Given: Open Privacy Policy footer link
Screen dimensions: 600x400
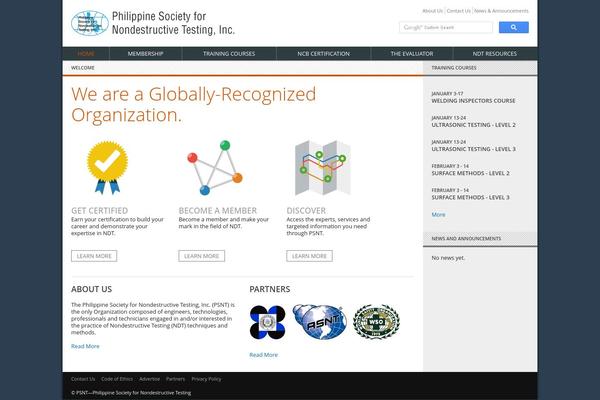Looking at the screenshot, I should click(x=206, y=379).
